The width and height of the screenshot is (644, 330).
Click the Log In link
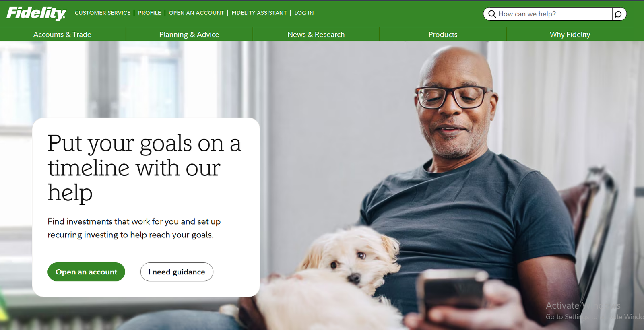[304, 13]
